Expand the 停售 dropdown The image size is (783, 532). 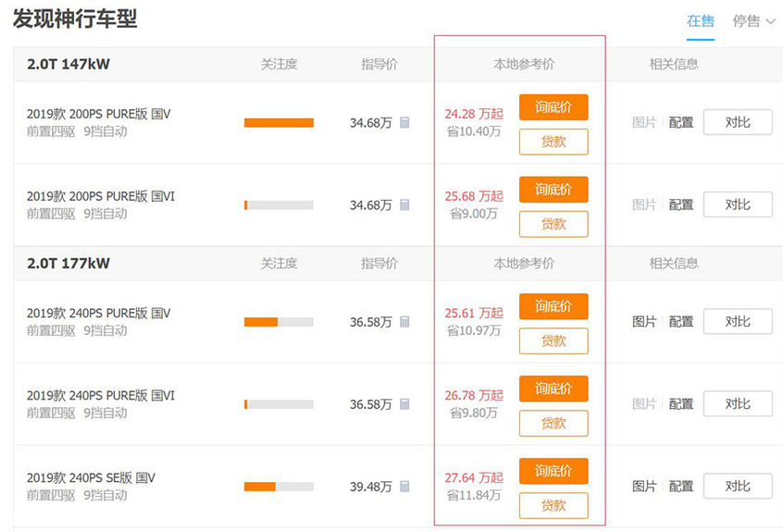tap(753, 21)
